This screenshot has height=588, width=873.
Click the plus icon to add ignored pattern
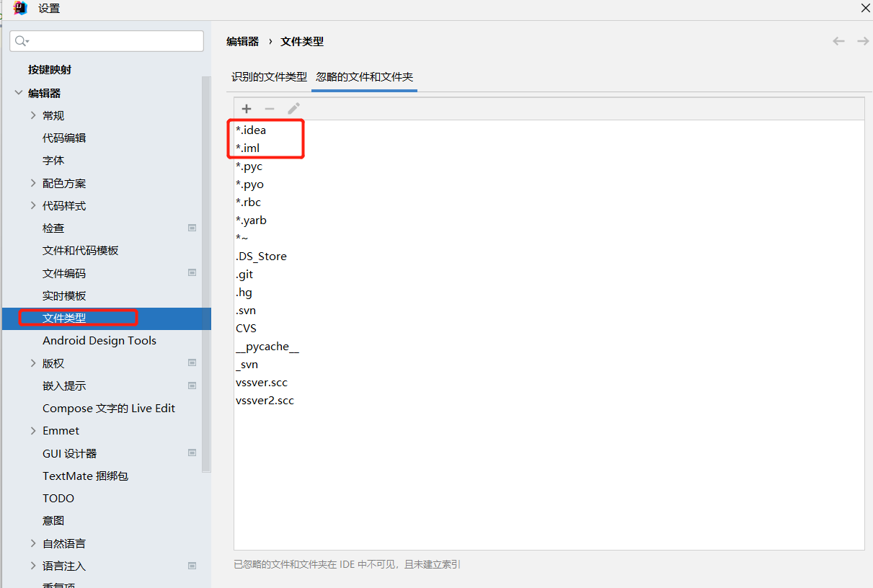tap(247, 109)
